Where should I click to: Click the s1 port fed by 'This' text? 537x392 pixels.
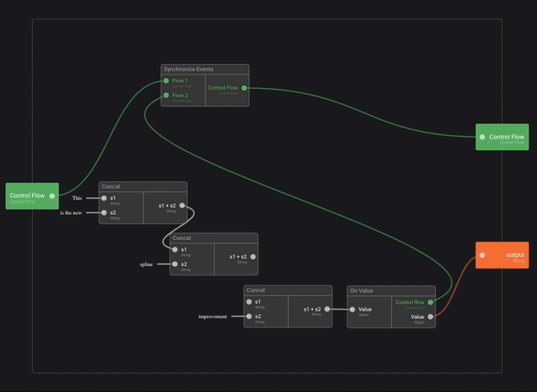(104, 198)
